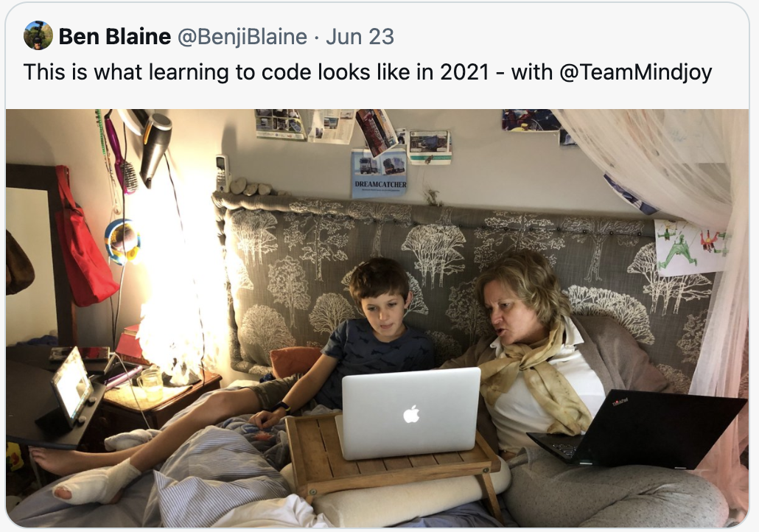The height and width of the screenshot is (532, 759).
Task: Click the DREAMCATCHER truck poster on the wall
Action: click(x=379, y=173)
